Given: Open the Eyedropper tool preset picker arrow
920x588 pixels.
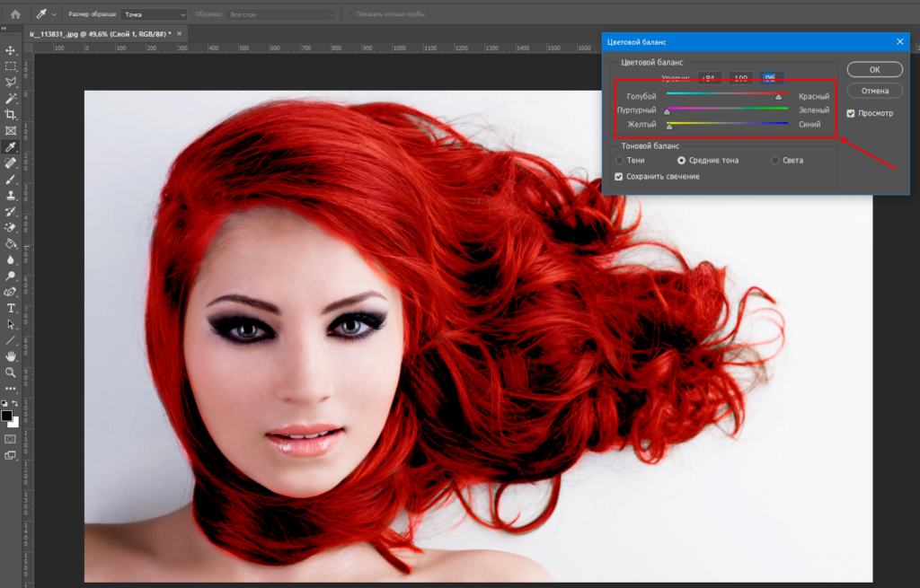Looking at the screenshot, I should (x=54, y=14).
